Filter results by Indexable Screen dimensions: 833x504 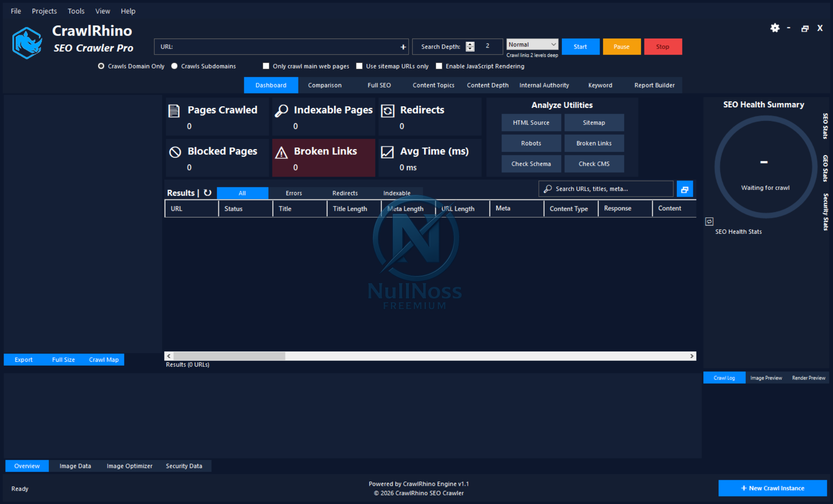point(397,193)
